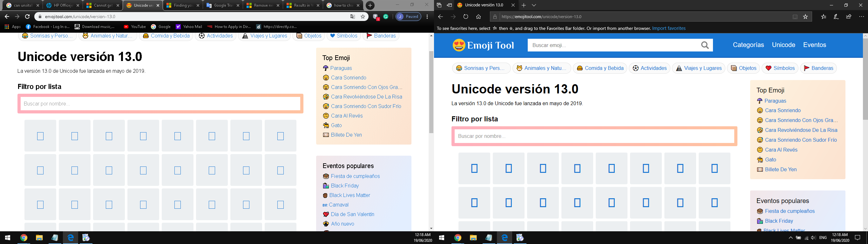This screenshot has width=868, height=244.
Task: Open a new tab in Edge
Action: point(524,5)
